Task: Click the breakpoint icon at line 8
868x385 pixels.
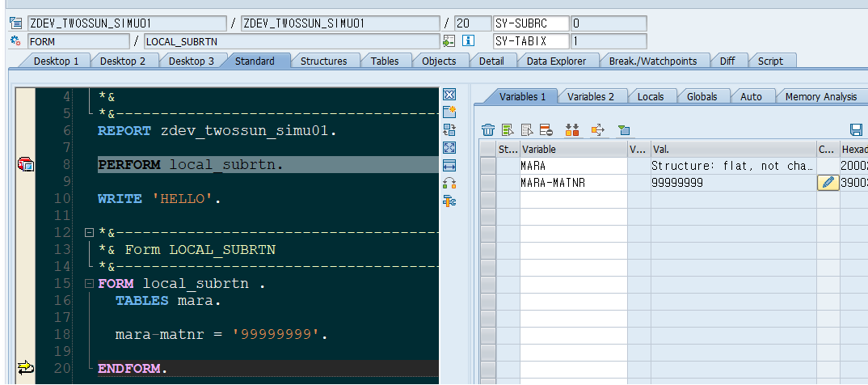Action: coord(26,164)
